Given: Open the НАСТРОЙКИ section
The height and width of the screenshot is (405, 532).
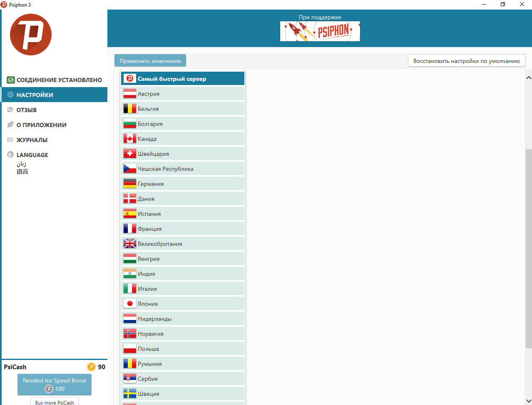Looking at the screenshot, I should click(55, 95).
